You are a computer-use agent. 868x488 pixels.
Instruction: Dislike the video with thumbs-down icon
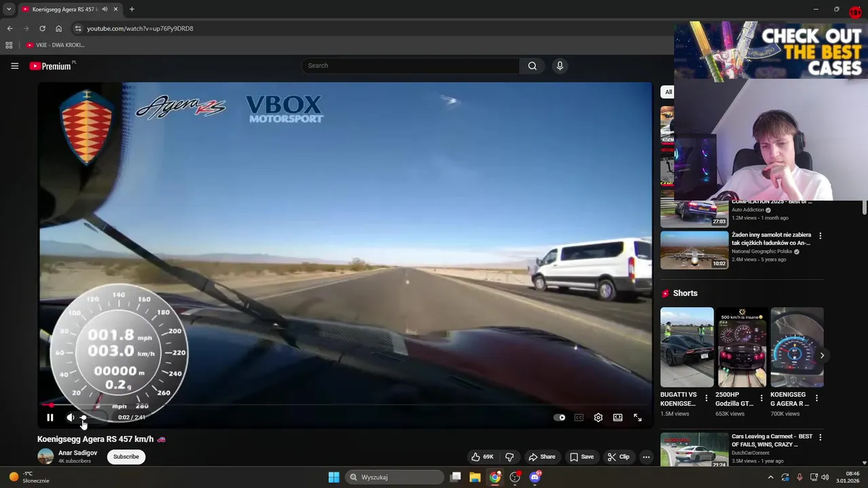509,457
